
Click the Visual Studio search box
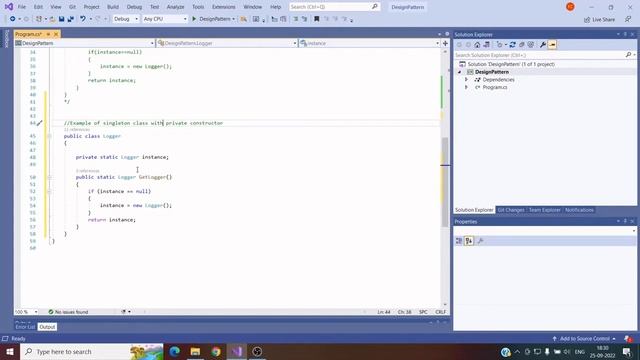(335, 7)
